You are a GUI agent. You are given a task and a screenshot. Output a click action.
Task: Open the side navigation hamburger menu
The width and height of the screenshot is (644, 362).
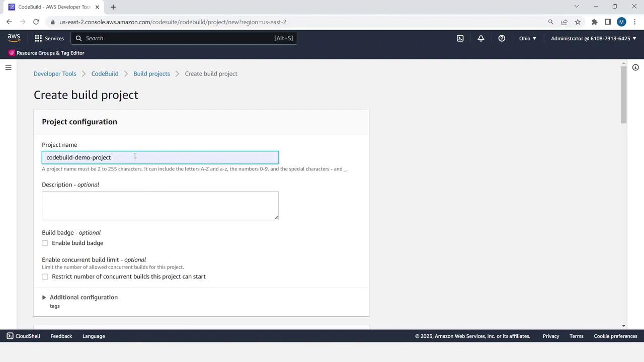[8, 67]
